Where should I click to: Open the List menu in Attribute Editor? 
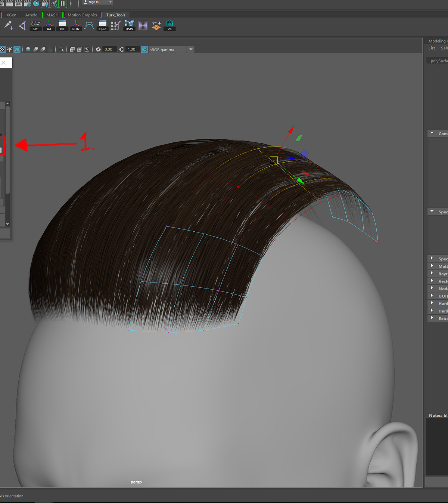pos(432,48)
